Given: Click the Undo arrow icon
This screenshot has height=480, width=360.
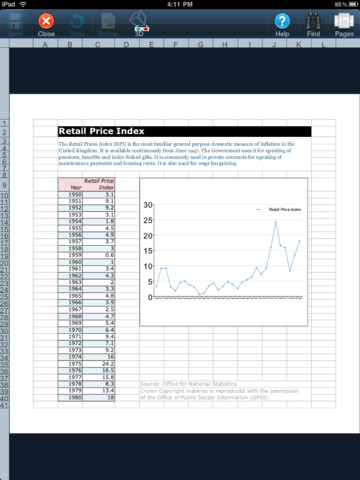Looking at the screenshot, I should tap(77, 21).
